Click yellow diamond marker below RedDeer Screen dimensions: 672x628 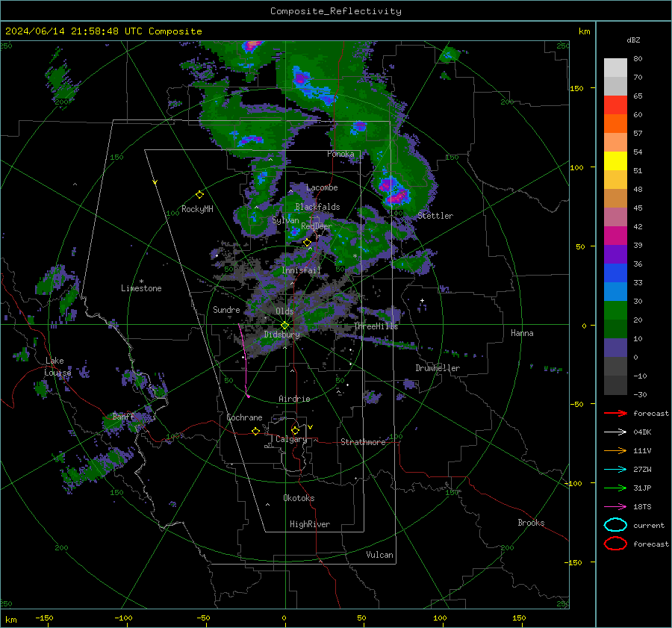pyautogui.click(x=307, y=243)
